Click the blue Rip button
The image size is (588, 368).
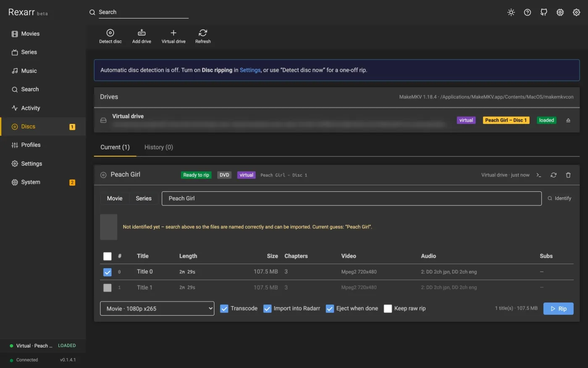pos(558,309)
